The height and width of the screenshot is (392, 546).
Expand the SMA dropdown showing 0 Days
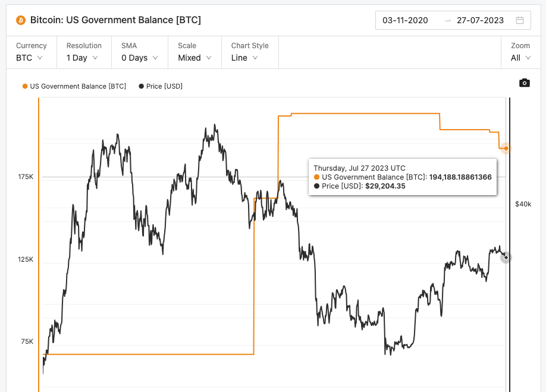pos(139,58)
